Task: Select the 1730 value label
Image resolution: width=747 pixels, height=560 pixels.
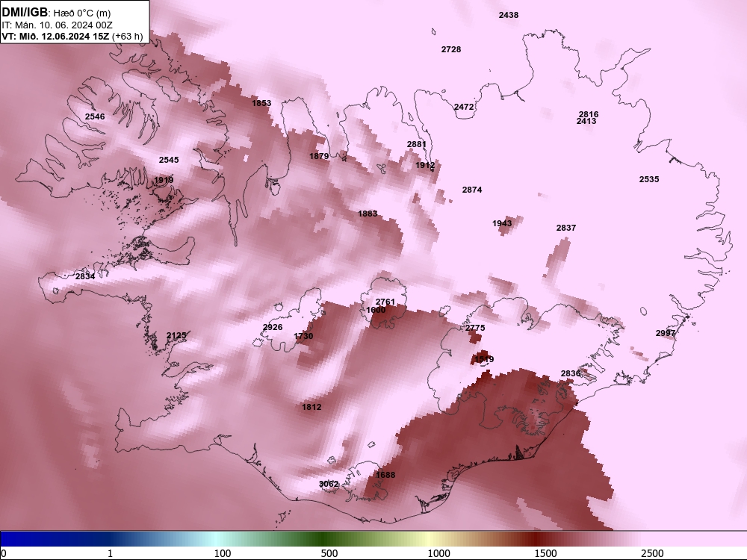Action: (303, 336)
